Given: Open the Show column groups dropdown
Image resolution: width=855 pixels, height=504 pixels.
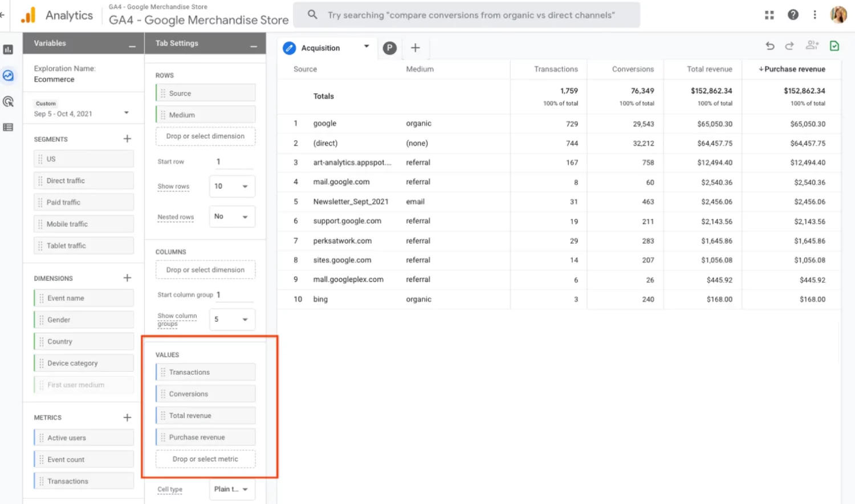Looking at the screenshot, I should [x=232, y=319].
